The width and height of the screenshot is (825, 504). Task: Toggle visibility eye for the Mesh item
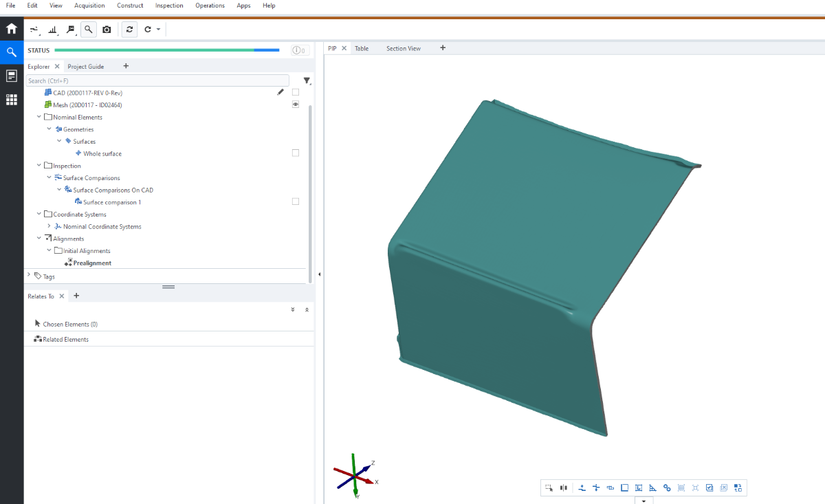pos(296,105)
